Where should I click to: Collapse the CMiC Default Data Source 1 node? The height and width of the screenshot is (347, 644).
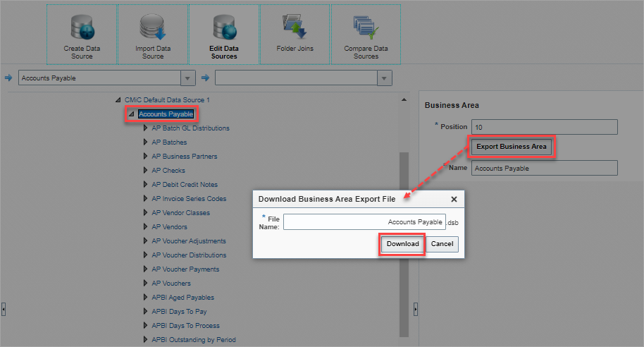tap(118, 100)
